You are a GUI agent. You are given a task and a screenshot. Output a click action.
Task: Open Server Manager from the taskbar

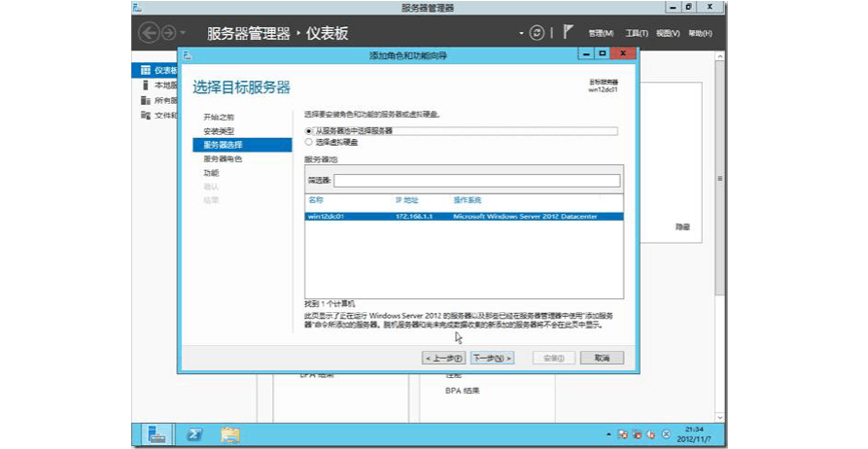click(156, 434)
